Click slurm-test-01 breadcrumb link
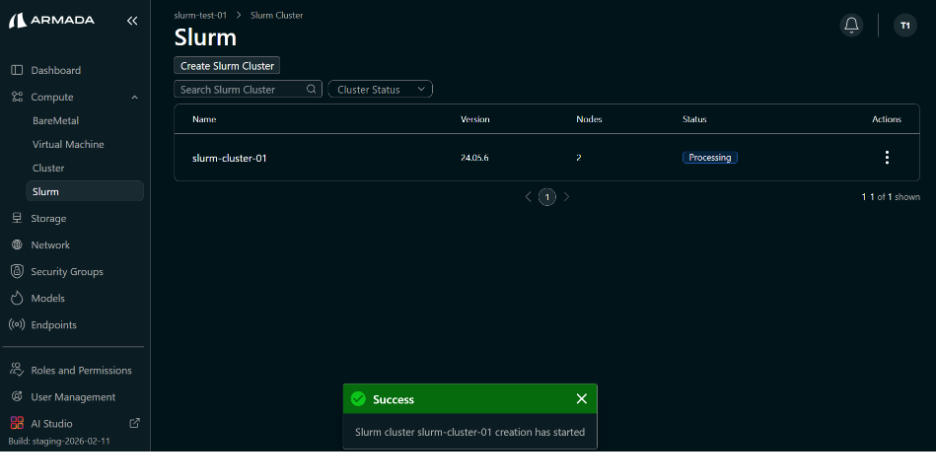Screen dimensions: 936x453 point(200,16)
